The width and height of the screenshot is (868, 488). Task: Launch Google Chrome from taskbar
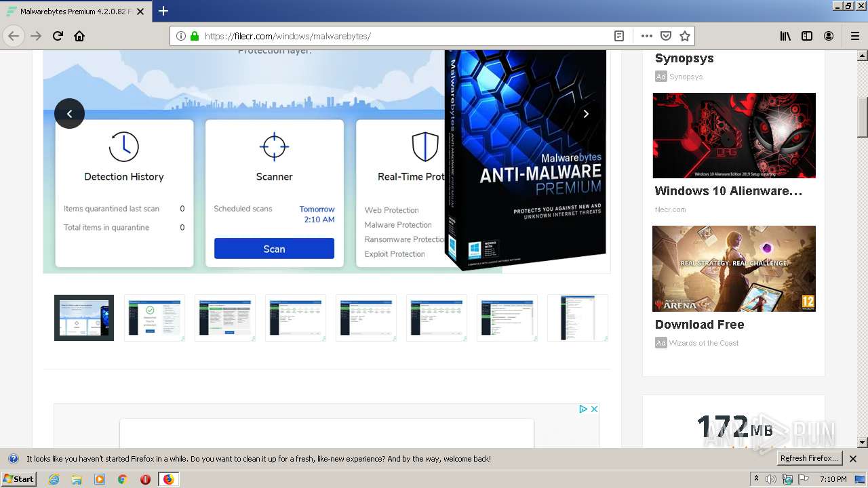[x=123, y=479]
